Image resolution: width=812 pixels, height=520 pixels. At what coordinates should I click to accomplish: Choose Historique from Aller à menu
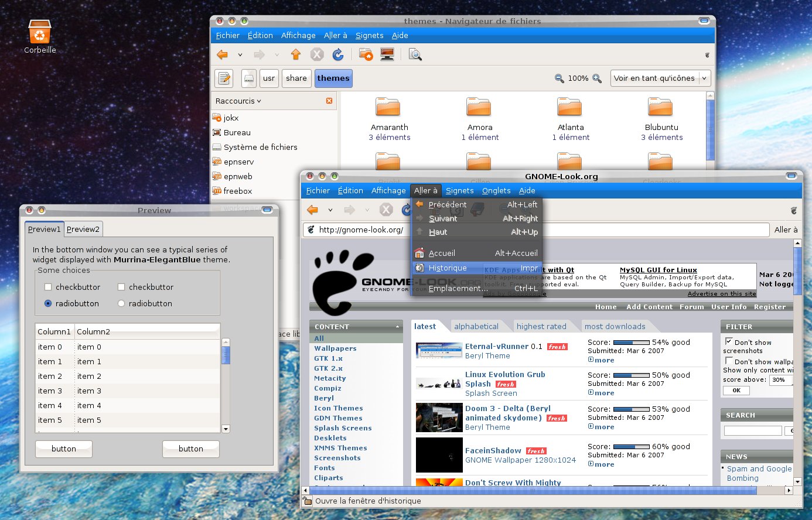coord(476,268)
